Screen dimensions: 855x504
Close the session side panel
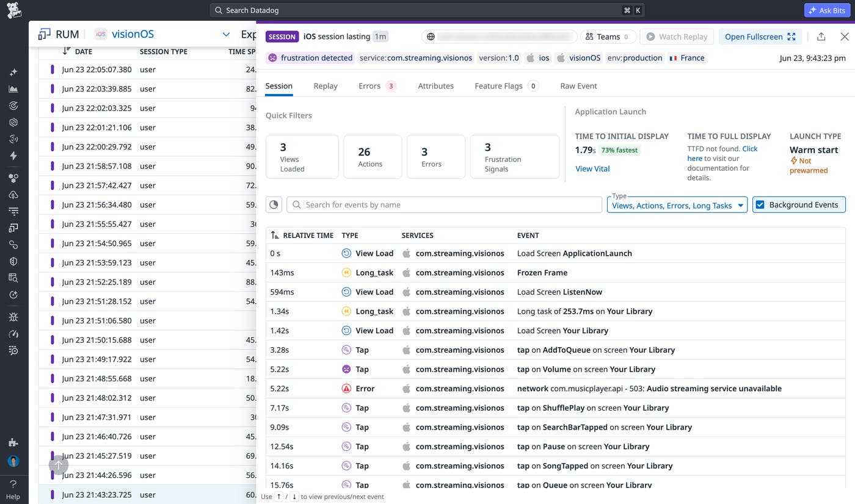click(844, 37)
